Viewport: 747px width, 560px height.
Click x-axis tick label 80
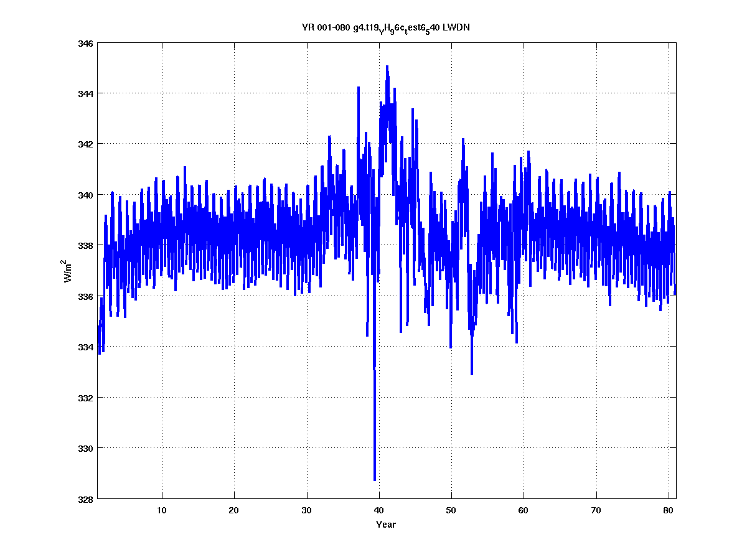[669, 510]
